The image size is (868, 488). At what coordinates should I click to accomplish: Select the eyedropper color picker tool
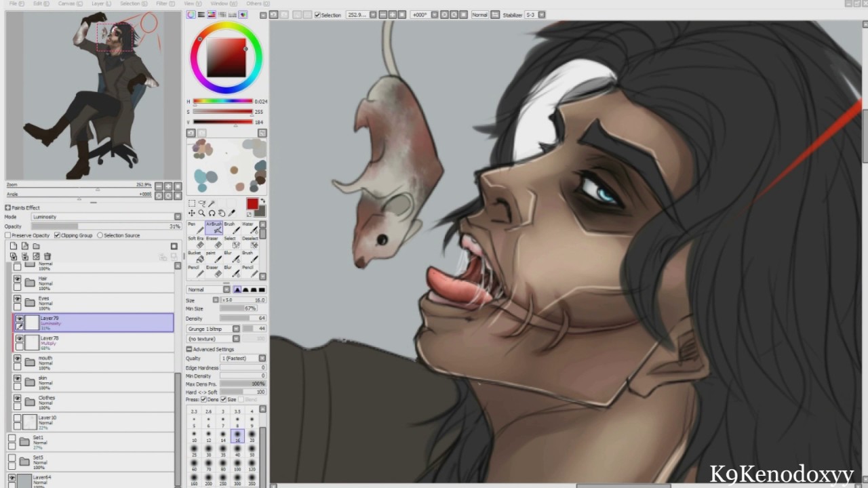231,213
